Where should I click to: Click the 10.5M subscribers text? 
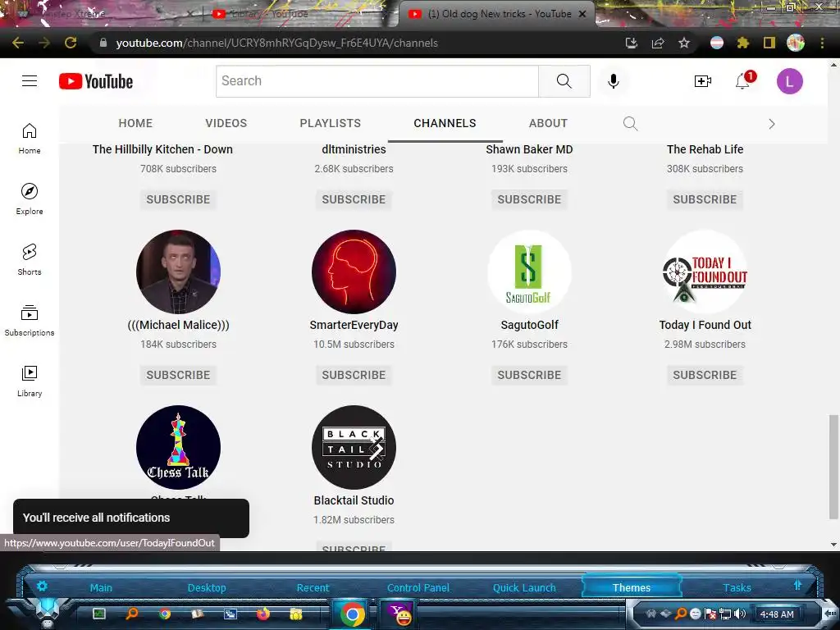pyautogui.click(x=354, y=345)
